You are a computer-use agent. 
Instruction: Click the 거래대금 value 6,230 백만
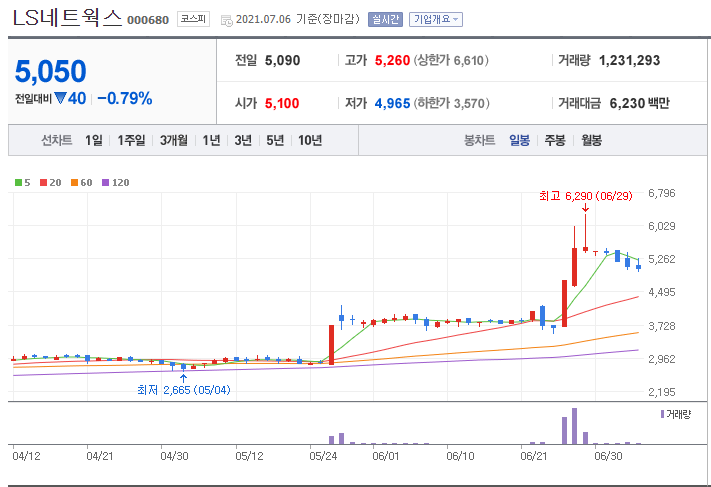639,103
